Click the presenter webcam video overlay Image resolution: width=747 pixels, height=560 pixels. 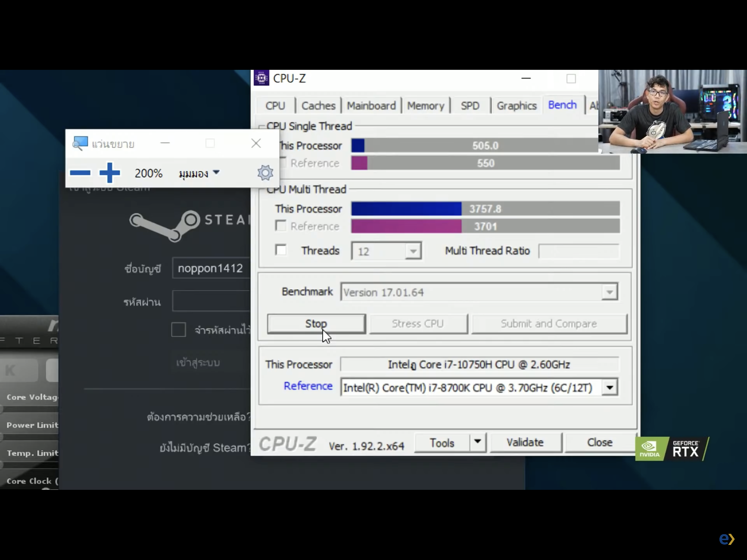(x=672, y=111)
